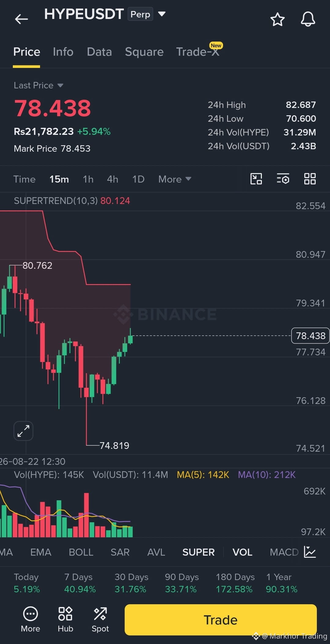Toggle the SUPER indicator
Viewport: 330px width, 644px height.
coord(198,552)
